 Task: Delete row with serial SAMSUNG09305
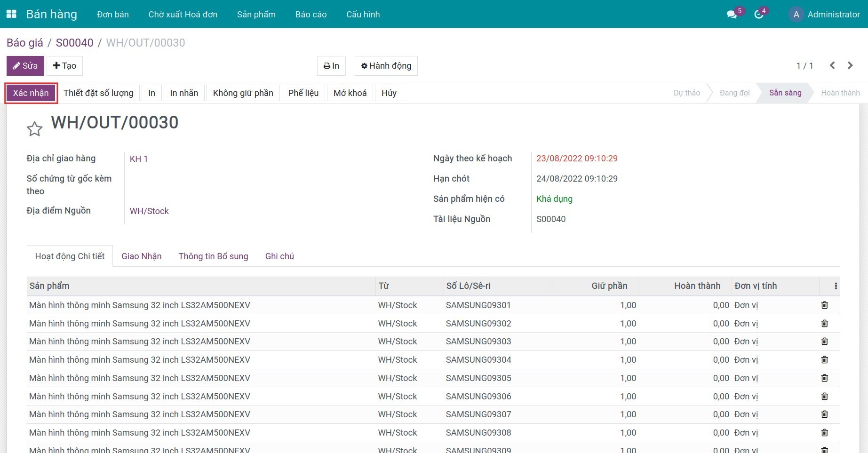[825, 378]
